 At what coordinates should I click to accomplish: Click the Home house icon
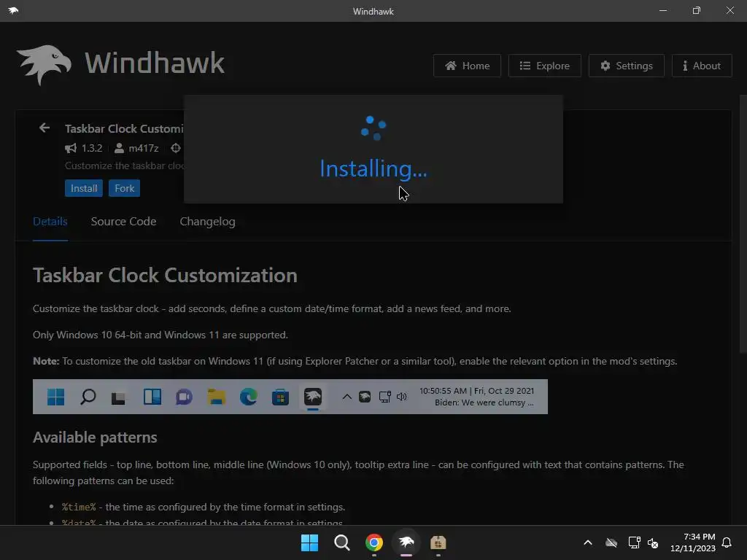(x=451, y=66)
